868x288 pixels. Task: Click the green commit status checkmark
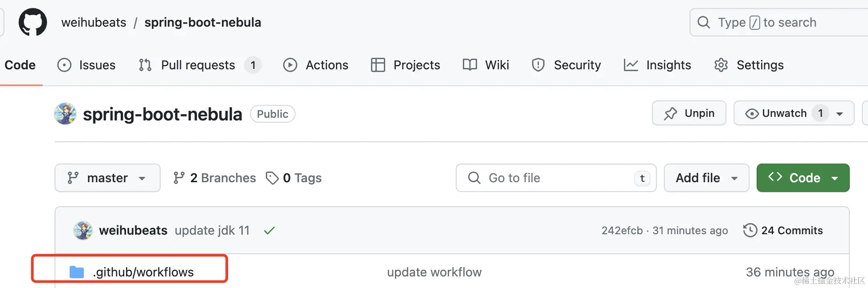pos(269,230)
